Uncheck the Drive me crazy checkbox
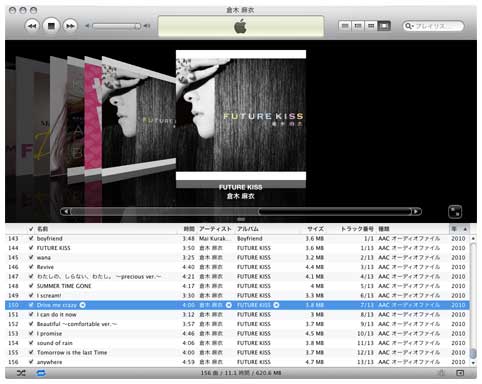 click(31, 305)
